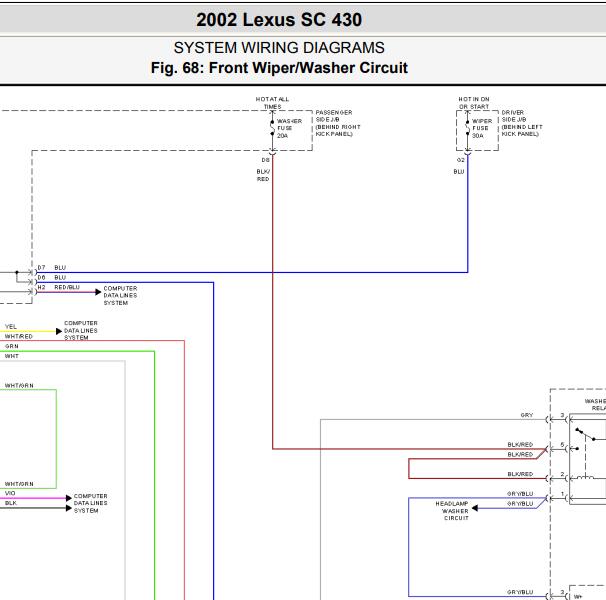Click 'COMPUTER DATA LINES SYSTEM' beside YEL wire
606x600 pixels.
(80, 331)
